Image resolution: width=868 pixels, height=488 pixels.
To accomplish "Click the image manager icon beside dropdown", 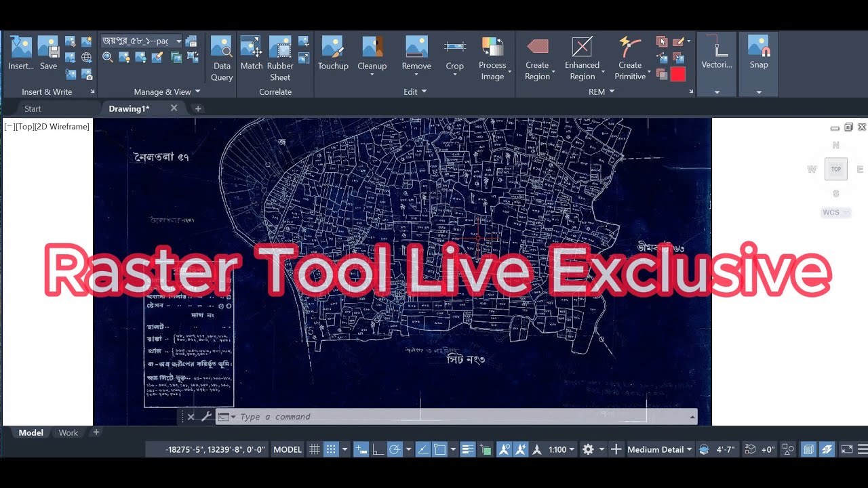I will point(191,41).
